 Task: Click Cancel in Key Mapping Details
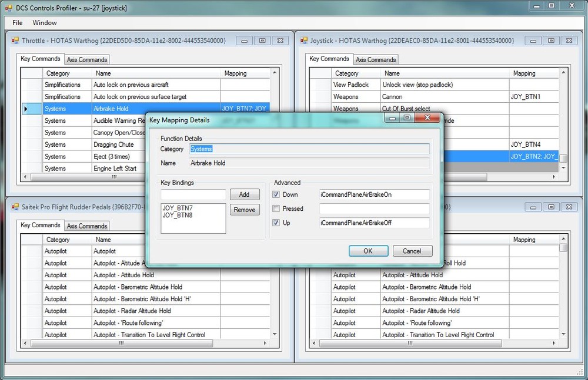pos(413,251)
